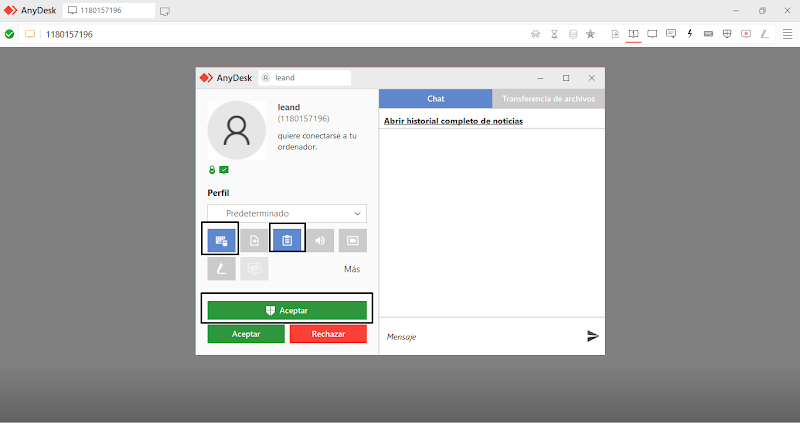The width and height of the screenshot is (800, 423).
Task: Click the orange monitor icon in address bar
Action: (x=30, y=34)
